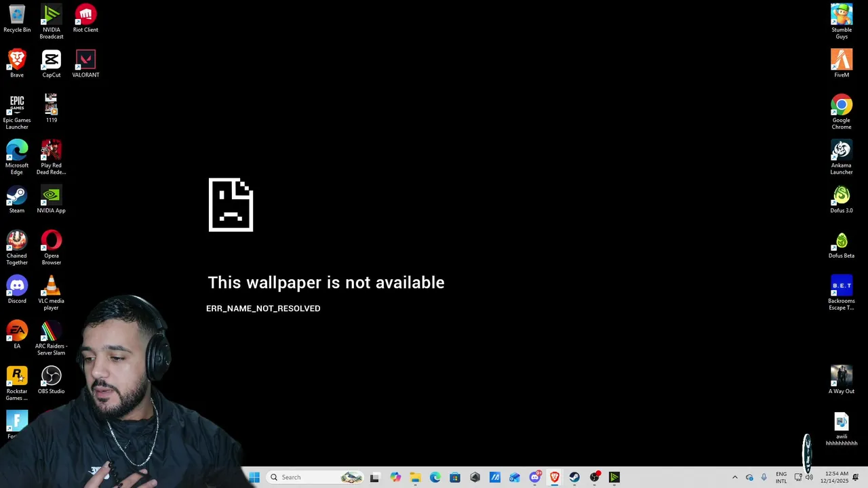Select the Brave desktop shortcut

(17, 64)
